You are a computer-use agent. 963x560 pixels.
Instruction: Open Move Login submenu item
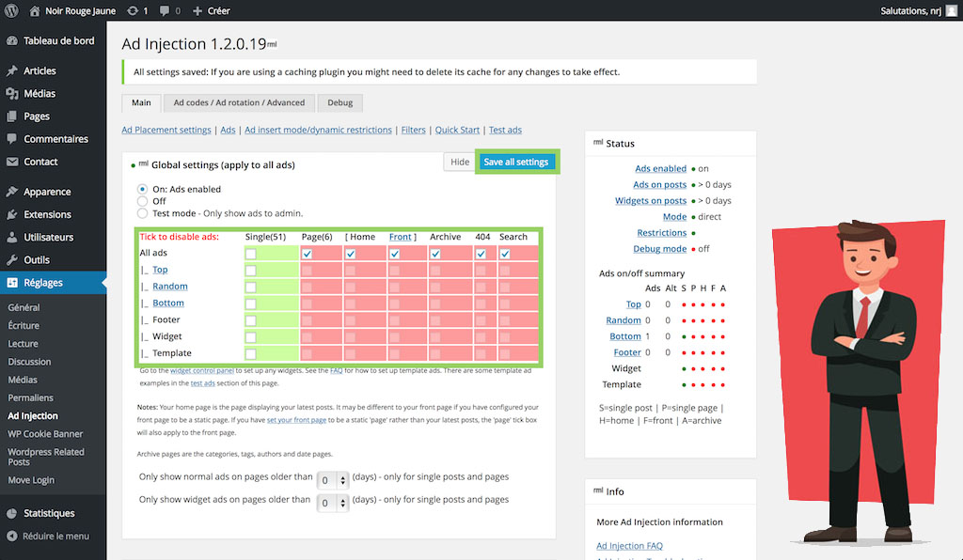(31, 479)
